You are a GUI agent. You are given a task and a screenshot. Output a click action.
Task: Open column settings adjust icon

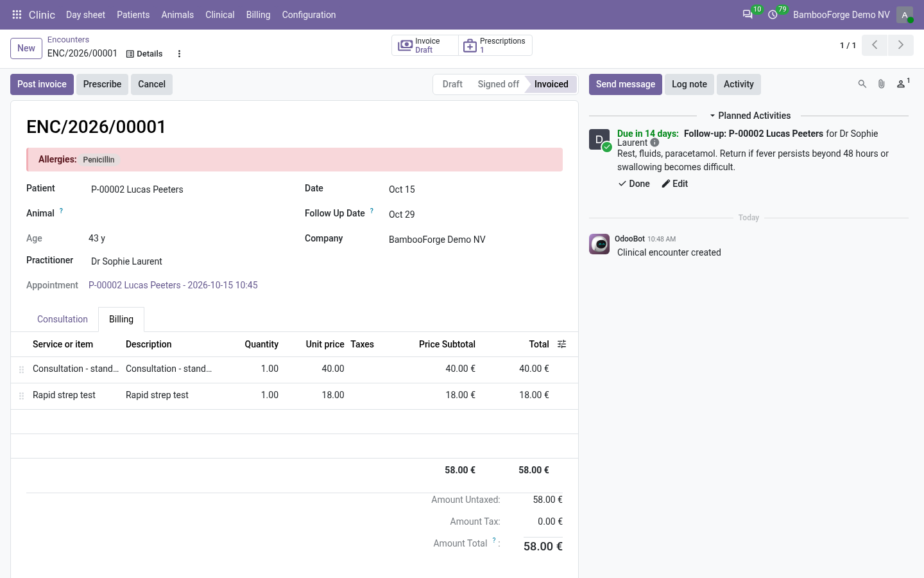coord(562,344)
